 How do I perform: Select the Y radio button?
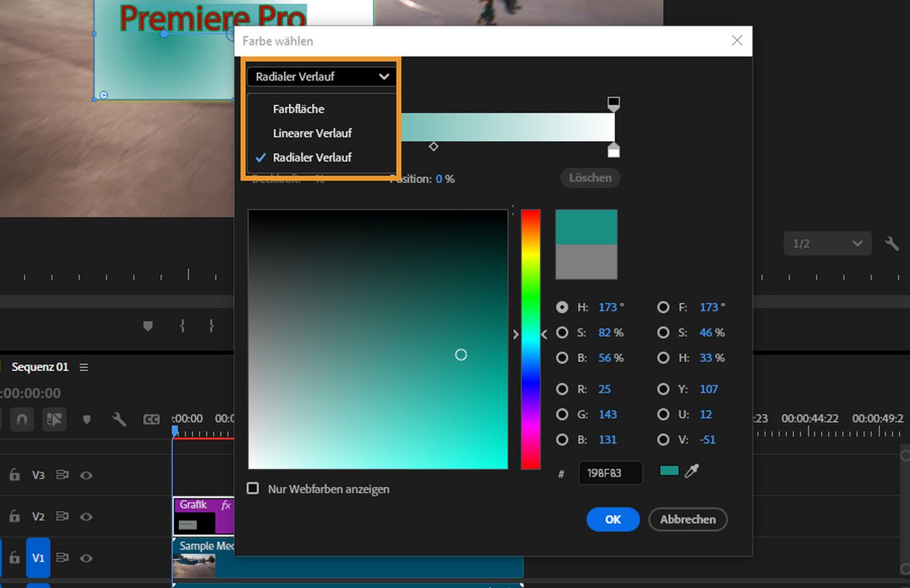663,389
